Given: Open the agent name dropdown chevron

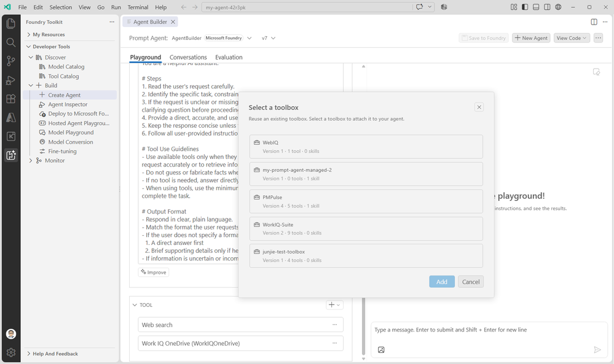Looking at the screenshot, I should [249, 38].
